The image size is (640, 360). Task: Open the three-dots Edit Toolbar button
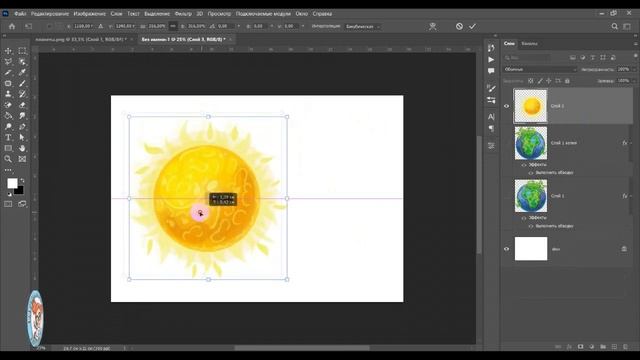click(x=8, y=170)
